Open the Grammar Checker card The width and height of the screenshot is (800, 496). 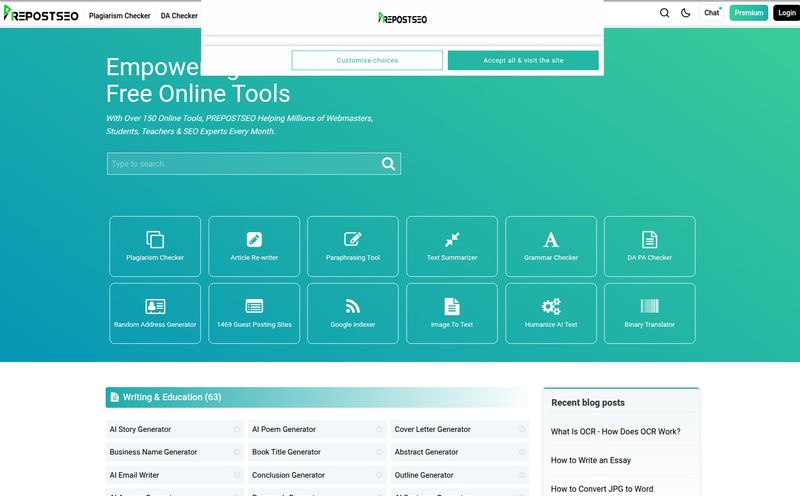[x=551, y=246]
